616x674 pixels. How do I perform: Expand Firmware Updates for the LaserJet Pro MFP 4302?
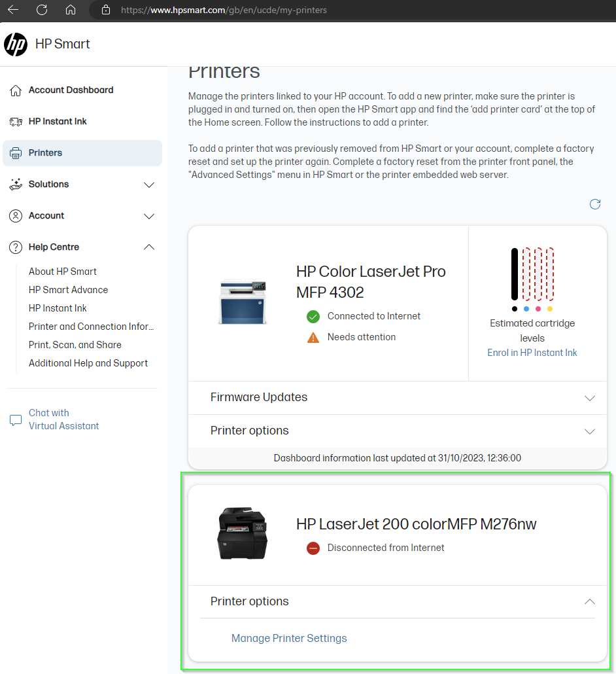589,397
